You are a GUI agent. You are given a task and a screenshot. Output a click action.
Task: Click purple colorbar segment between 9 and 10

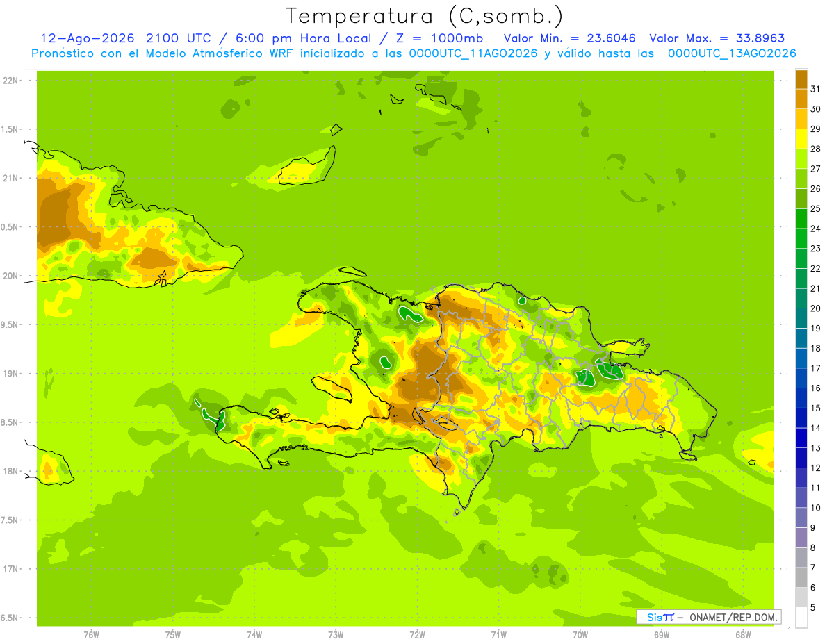coord(801,518)
